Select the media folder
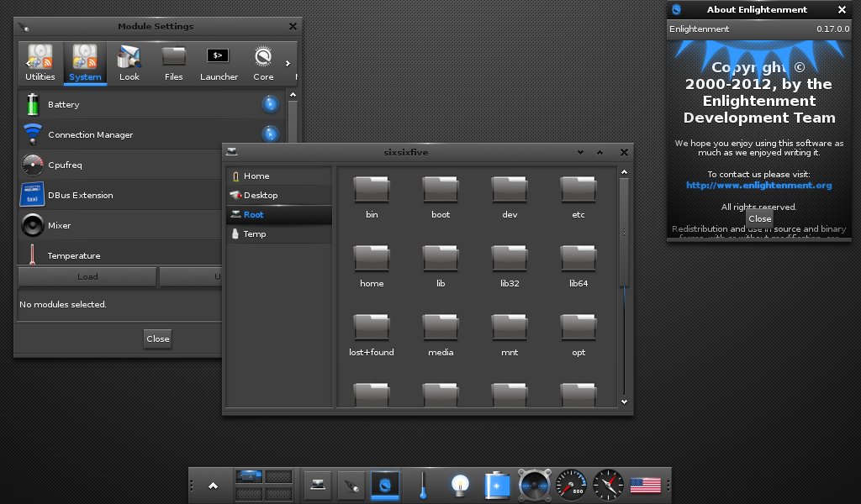 (441, 336)
